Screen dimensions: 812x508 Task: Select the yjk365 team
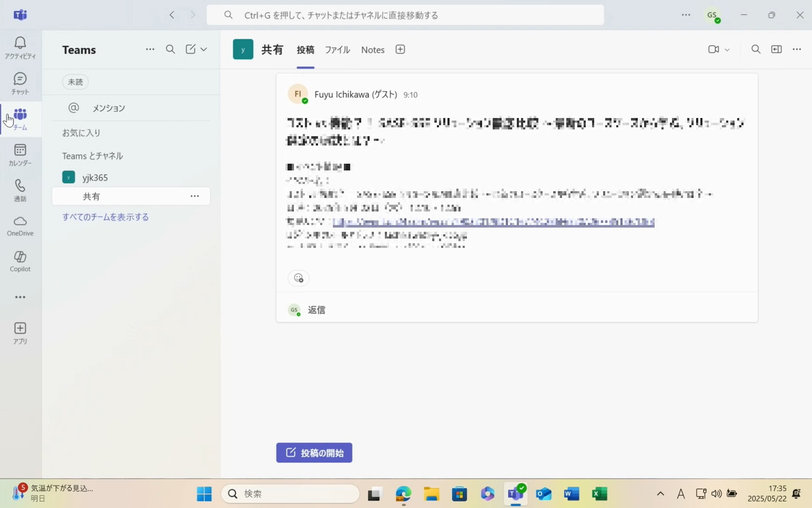131,177
